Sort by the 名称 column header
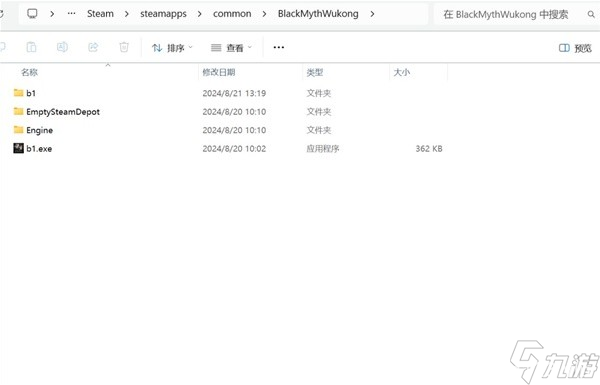Image resolution: width=600 pixels, height=385 pixels. pyautogui.click(x=29, y=72)
